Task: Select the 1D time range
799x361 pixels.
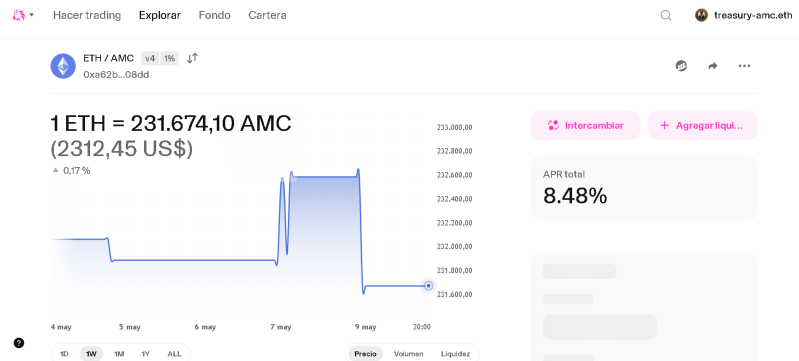Action: click(64, 353)
